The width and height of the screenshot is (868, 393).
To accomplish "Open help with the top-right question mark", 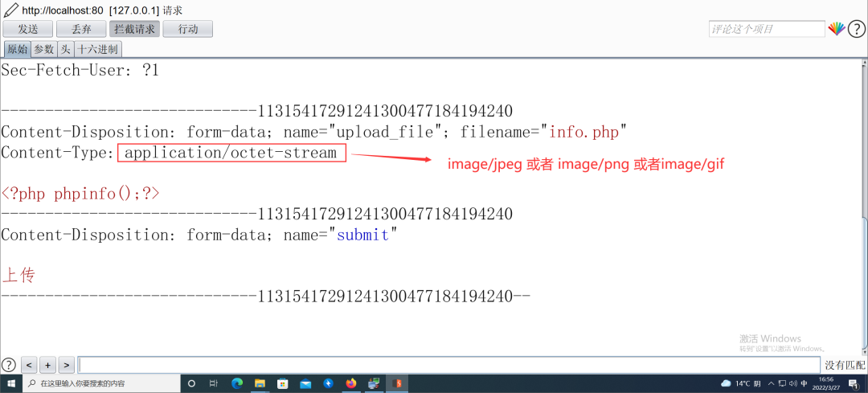I will click(x=856, y=29).
